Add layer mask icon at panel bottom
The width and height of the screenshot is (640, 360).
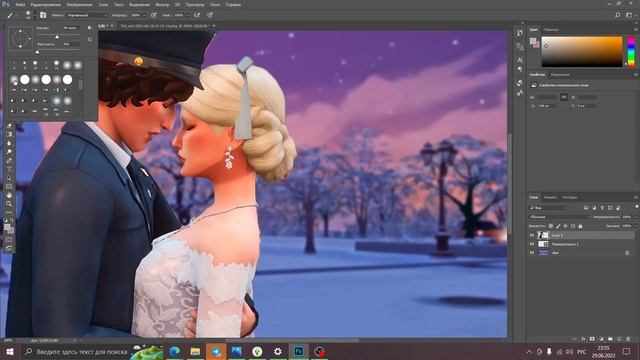click(592, 339)
